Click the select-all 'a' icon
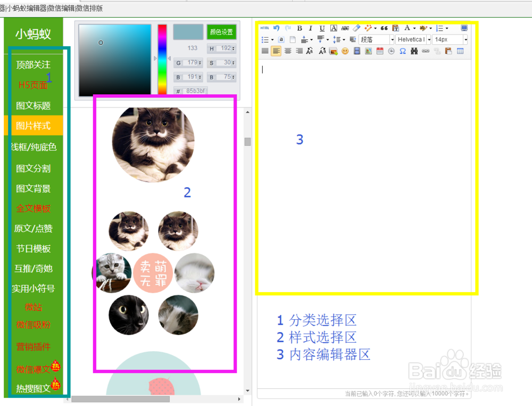Viewport: 532px width, 406px height. (281, 40)
